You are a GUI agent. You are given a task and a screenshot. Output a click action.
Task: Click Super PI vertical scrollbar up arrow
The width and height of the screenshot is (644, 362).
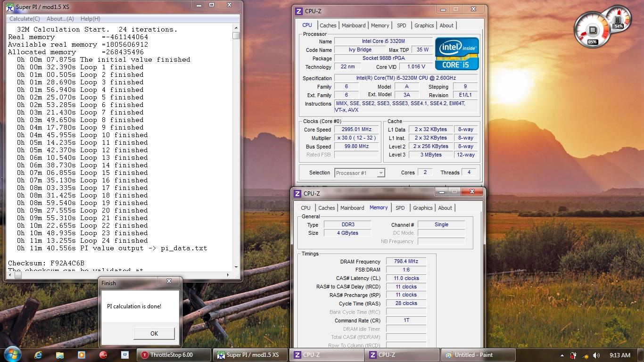point(236,28)
